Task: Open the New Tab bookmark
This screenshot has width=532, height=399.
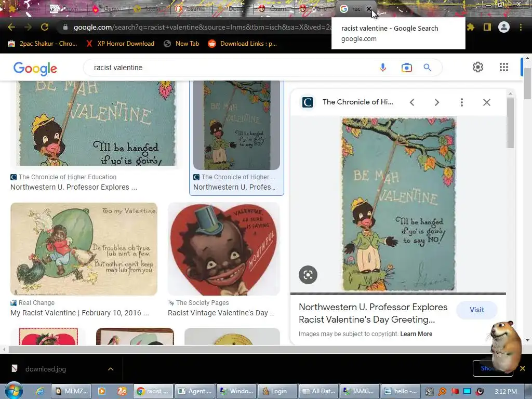Action: 181,44
